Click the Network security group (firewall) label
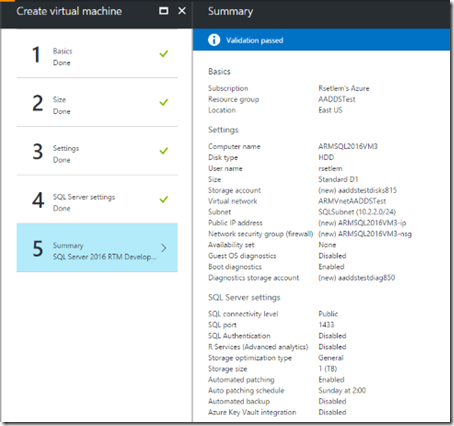 [x=260, y=234]
